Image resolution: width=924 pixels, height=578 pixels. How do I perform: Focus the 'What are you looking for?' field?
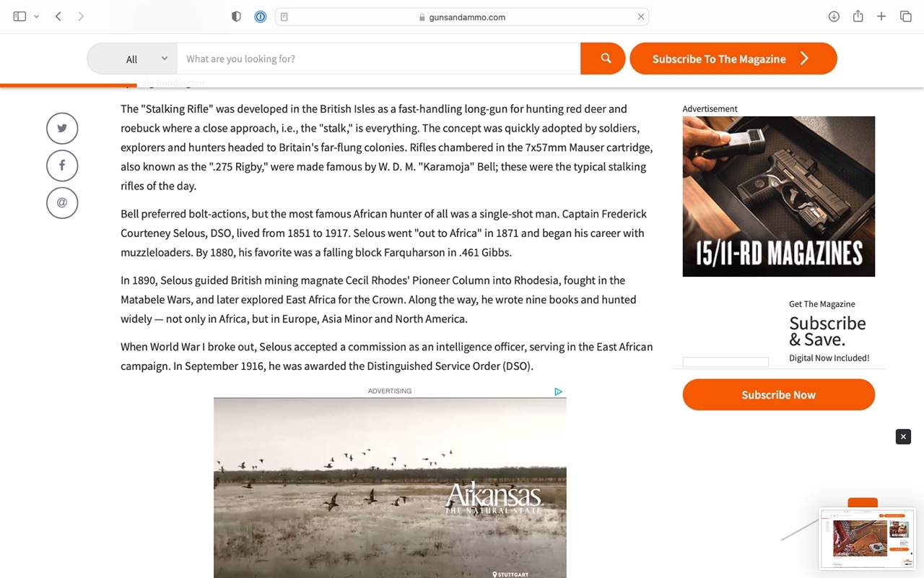coord(378,59)
